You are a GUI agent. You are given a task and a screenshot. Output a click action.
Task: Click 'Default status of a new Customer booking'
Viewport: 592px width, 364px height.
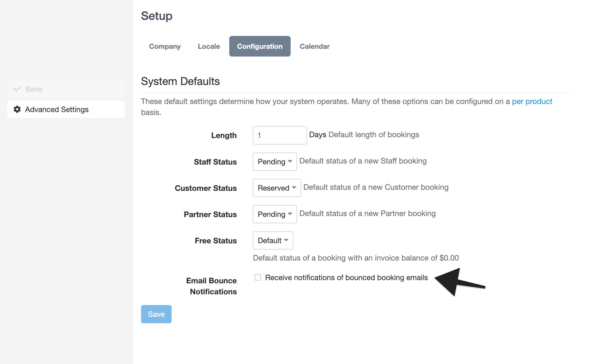pos(376,187)
